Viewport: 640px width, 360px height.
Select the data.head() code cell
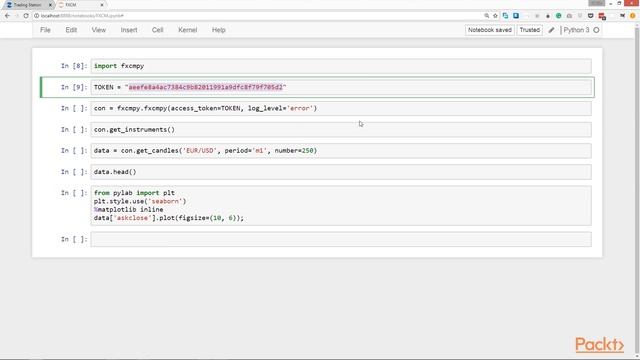click(x=341, y=172)
